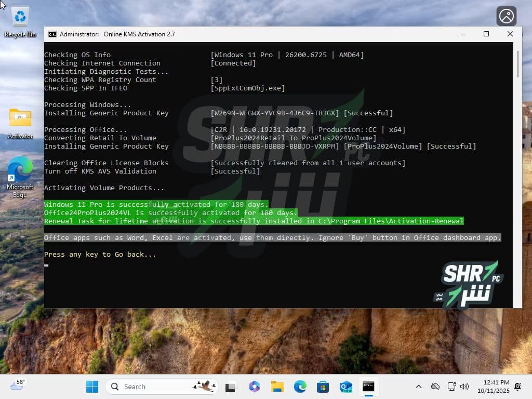This screenshot has width=532, height=399.
Task: Click the Edge icon in the taskbar
Action: pos(300,387)
